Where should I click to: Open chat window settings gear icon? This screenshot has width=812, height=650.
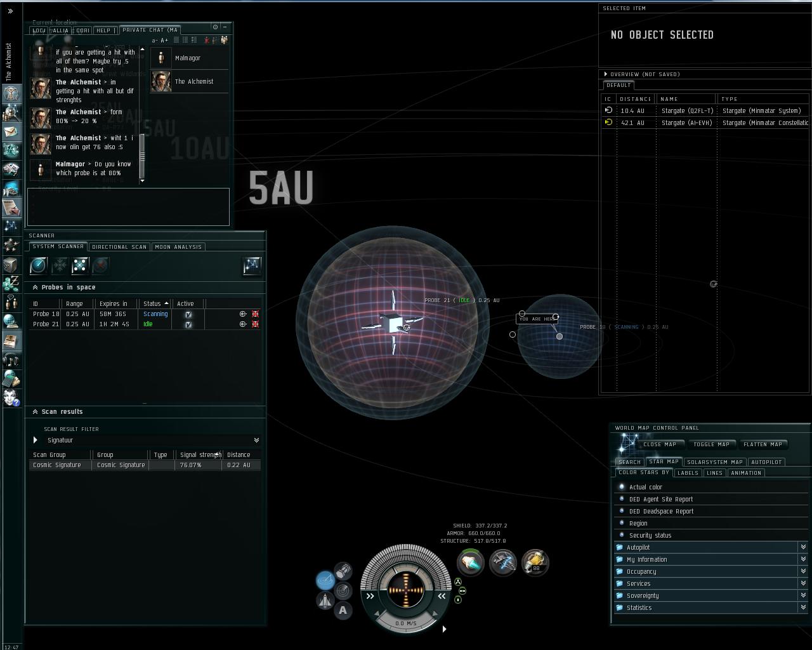[x=216, y=27]
